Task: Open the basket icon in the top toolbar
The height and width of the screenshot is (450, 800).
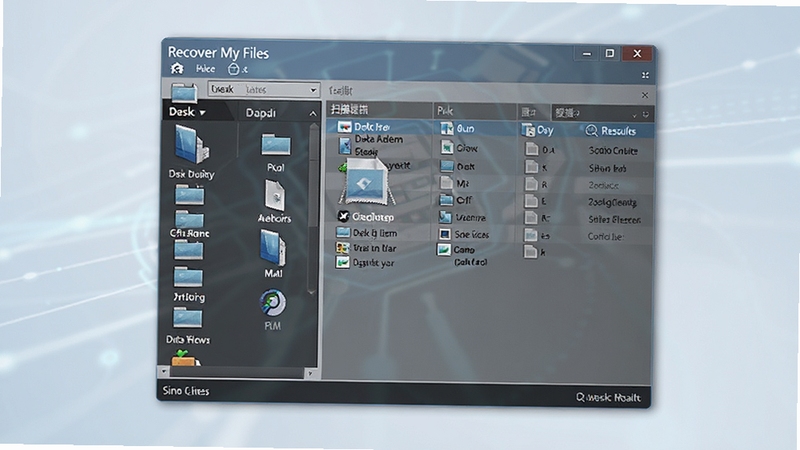Action: pos(233,69)
